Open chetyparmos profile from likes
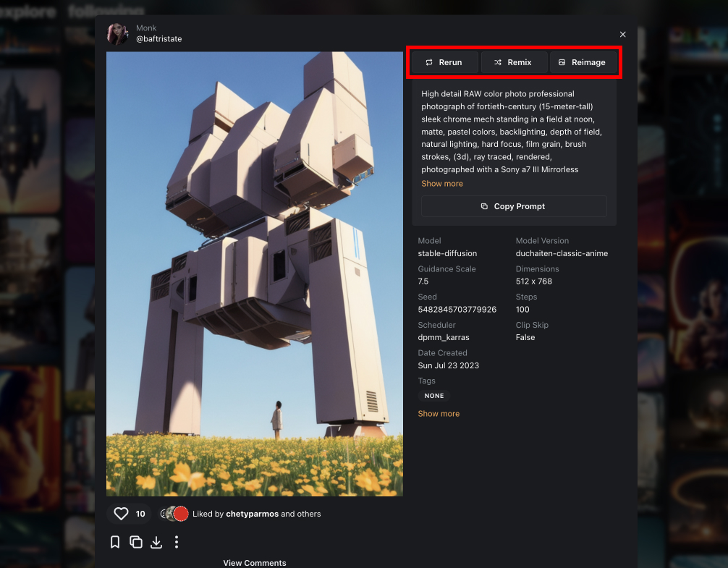 [252, 514]
